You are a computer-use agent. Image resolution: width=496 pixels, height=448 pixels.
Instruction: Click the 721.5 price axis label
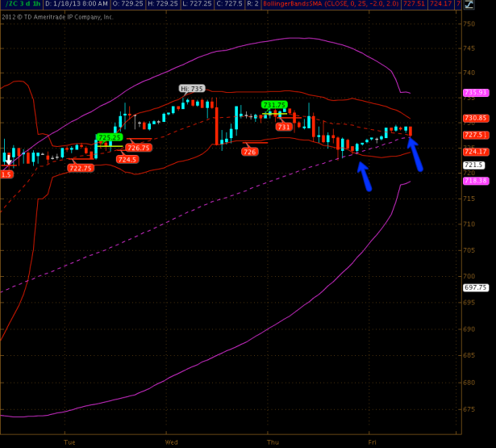click(474, 165)
